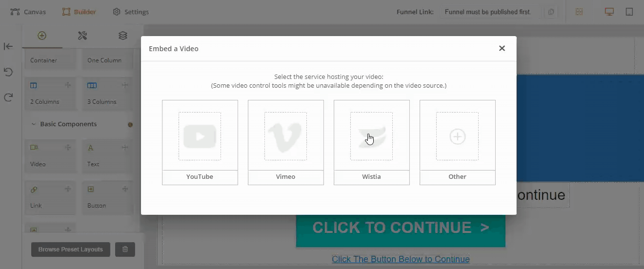The height and width of the screenshot is (269, 644).
Task: Choose Wistia as the video host
Action: pos(372,142)
